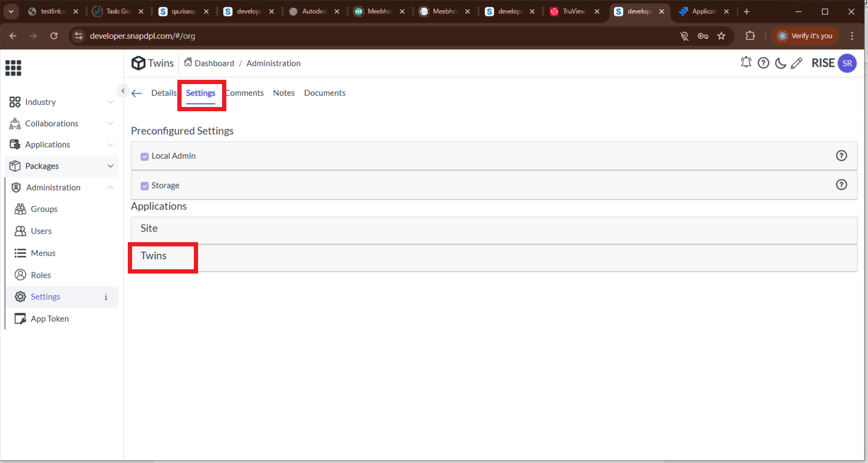Open Users in the sidebar
Image resolution: width=868 pixels, height=463 pixels.
coord(42,231)
